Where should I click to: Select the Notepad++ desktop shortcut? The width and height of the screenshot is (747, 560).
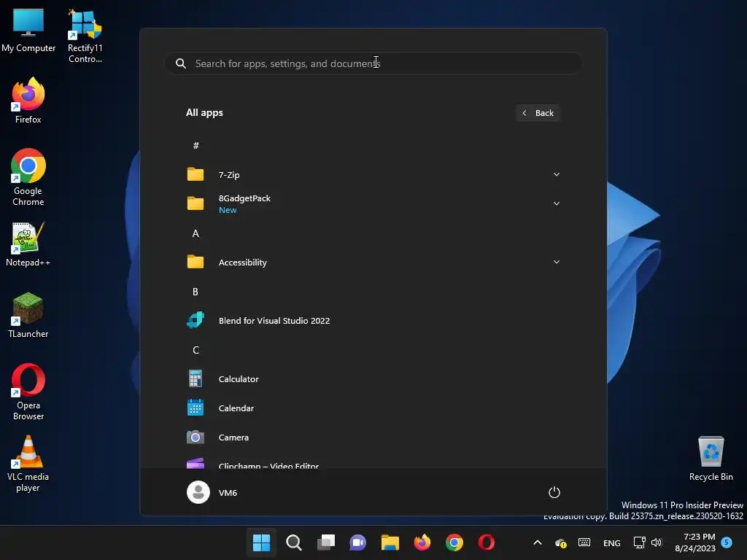pos(28,244)
